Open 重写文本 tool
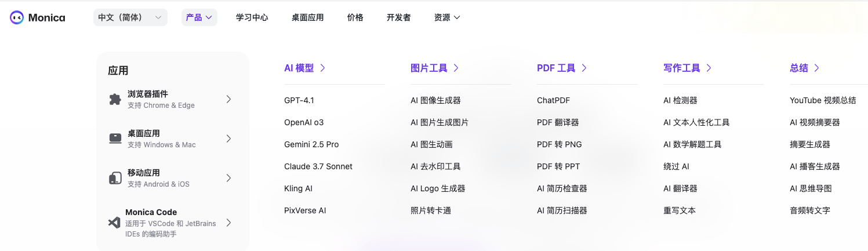 pos(680,210)
